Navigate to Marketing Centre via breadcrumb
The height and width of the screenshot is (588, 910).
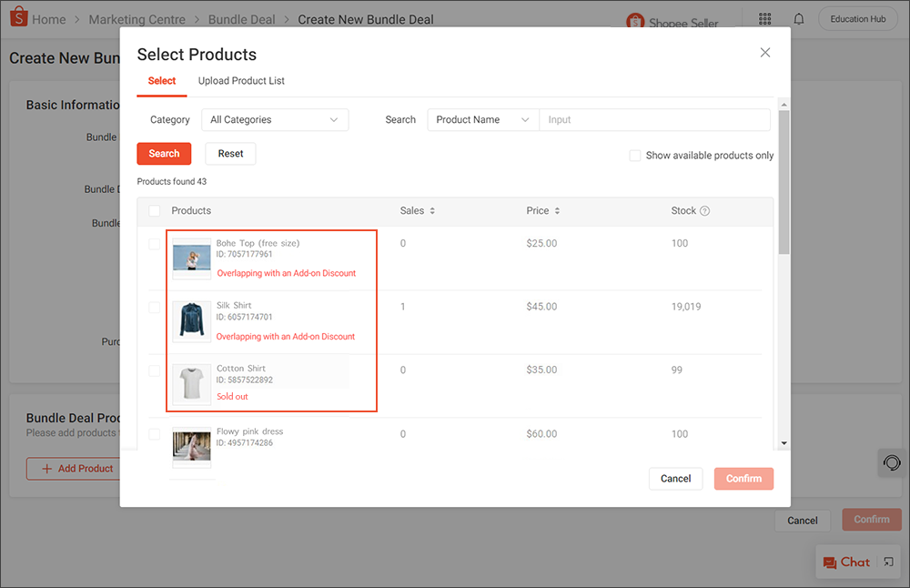click(x=137, y=18)
